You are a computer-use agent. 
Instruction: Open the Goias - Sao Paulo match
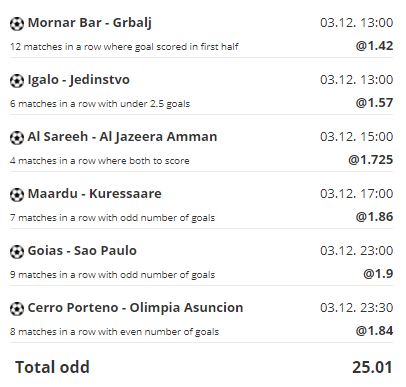point(82,251)
